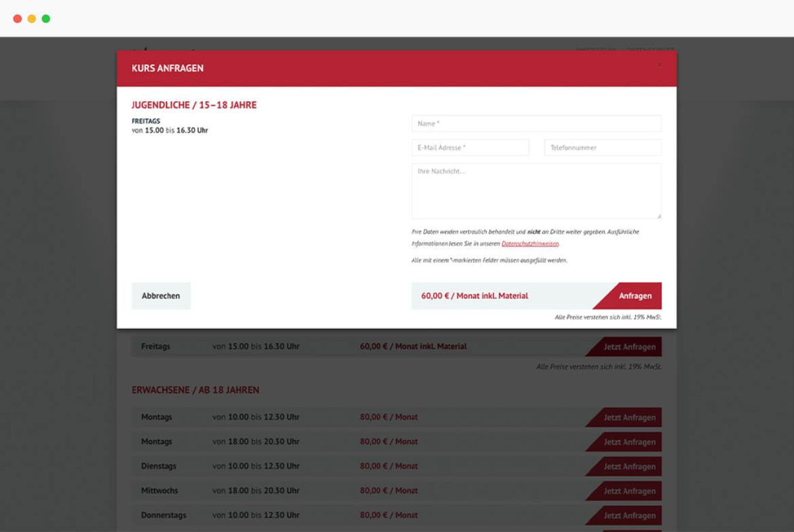Image resolution: width=794 pixels, height=532 pixels.
Task: Click Jetzt Anfragen for Dienstags course
Action: pyautogui.click(x=629, y=467)
